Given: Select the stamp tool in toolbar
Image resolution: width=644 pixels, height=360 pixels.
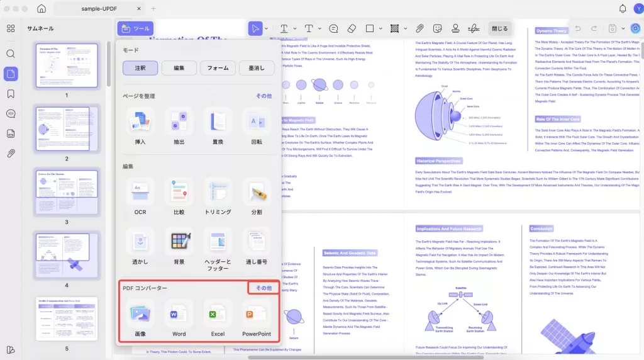Looking at the screenshot, I should pyautogui.click(x=455, y=28).
